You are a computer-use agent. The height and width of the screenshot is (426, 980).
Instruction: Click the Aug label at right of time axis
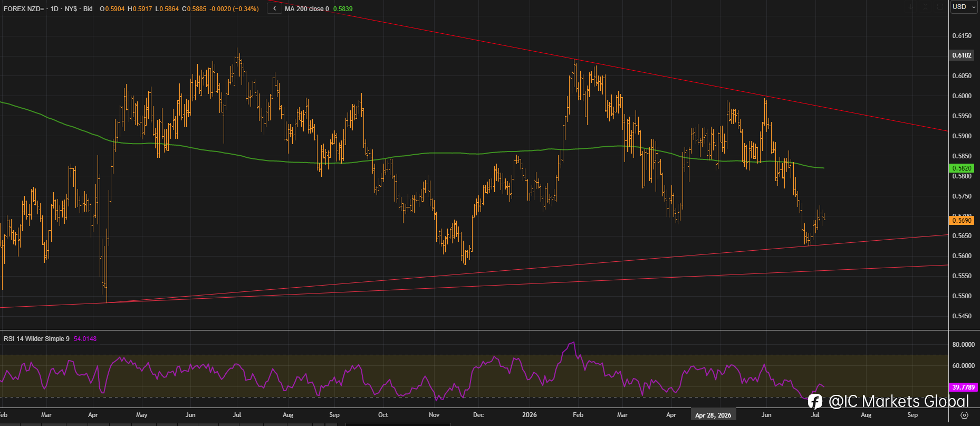coord(866,415)
